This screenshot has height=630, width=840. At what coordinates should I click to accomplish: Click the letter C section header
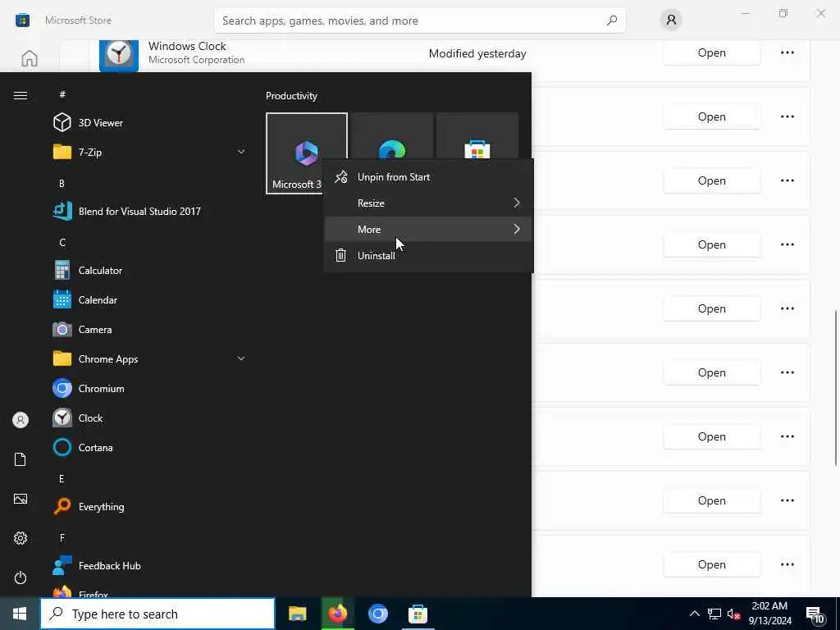point(62,242)
